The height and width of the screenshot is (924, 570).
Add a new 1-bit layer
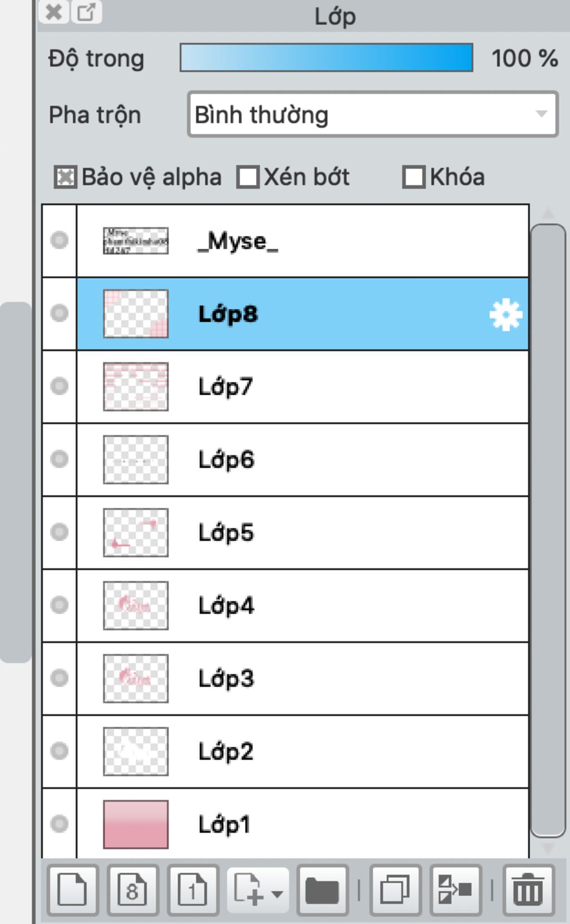pos(193,890)
